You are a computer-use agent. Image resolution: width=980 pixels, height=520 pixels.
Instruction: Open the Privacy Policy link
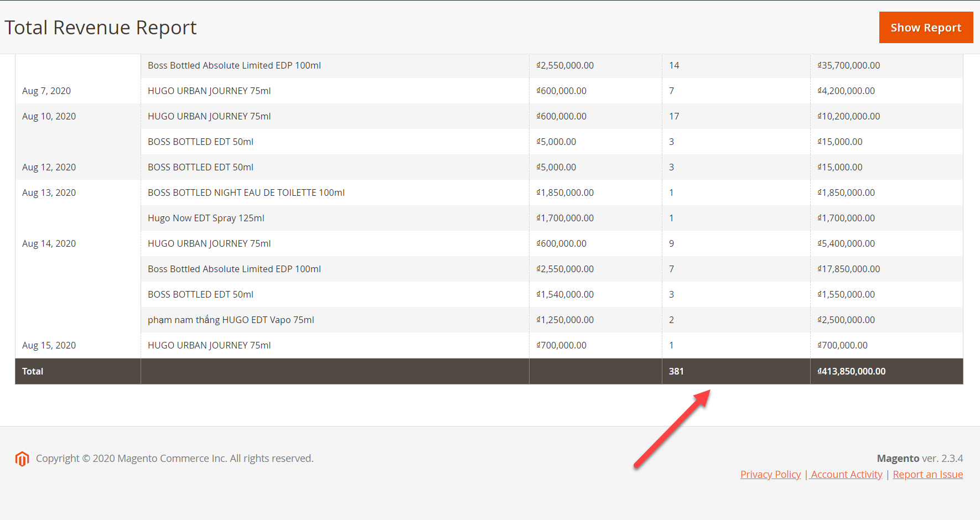coord(770,474)
